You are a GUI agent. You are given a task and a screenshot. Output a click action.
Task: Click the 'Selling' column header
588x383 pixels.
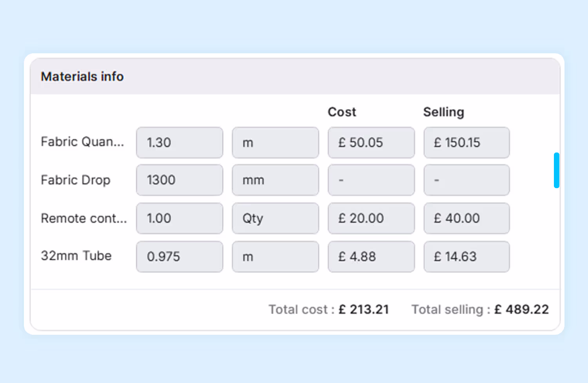point(444,112)
